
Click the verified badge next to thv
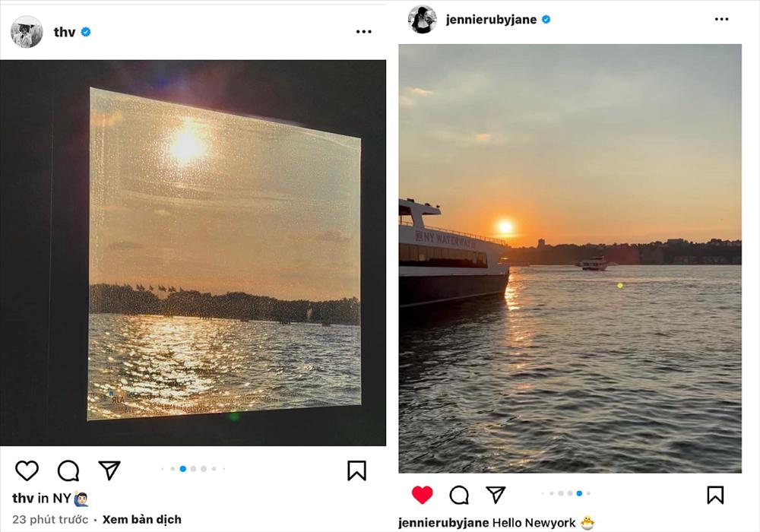[x=86, y=32]
